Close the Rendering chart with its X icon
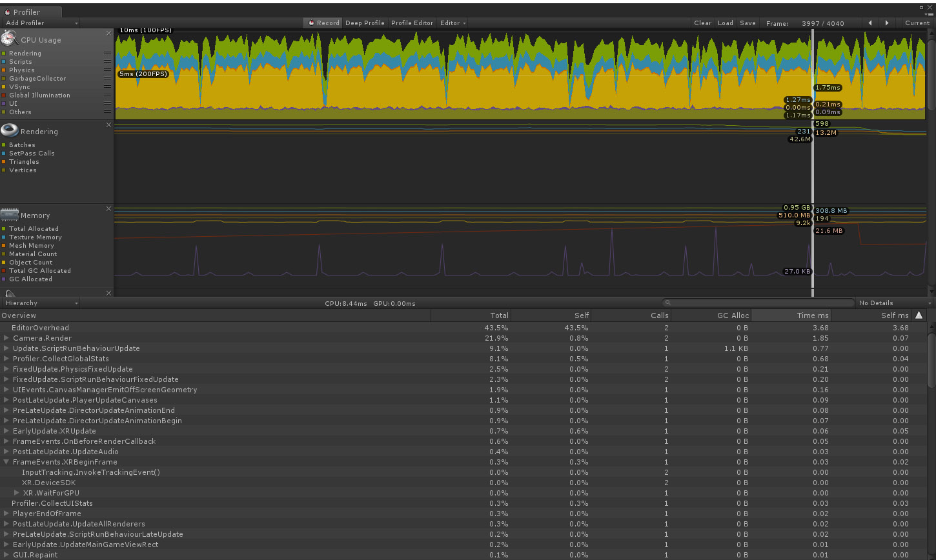This screenshot has width=936, height=560. tap(108, 125)
